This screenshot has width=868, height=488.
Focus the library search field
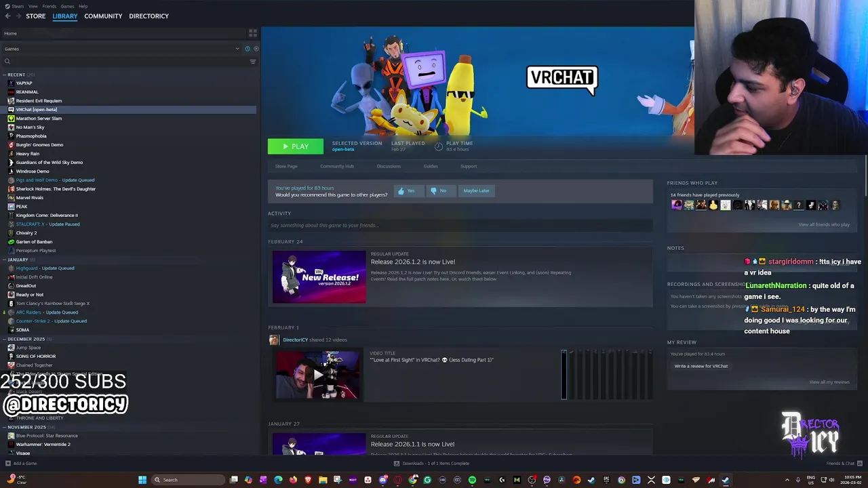pos(125,62)
